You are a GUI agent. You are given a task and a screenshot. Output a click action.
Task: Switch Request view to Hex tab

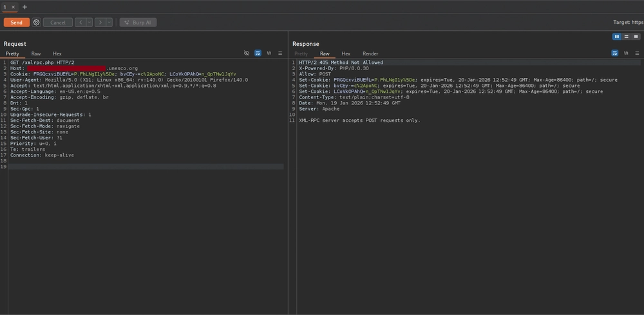click(57, 54)
